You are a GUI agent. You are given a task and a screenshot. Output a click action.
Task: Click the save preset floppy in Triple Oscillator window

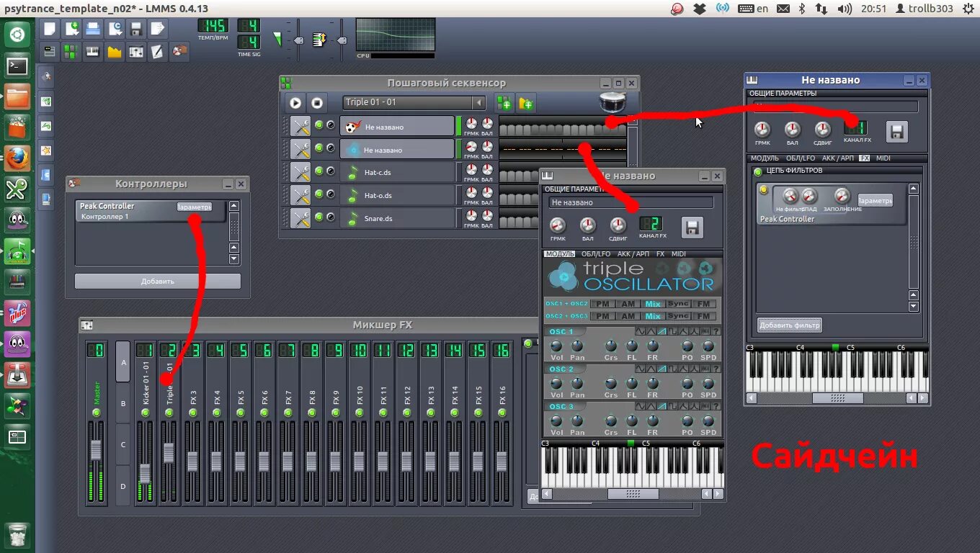692,228
